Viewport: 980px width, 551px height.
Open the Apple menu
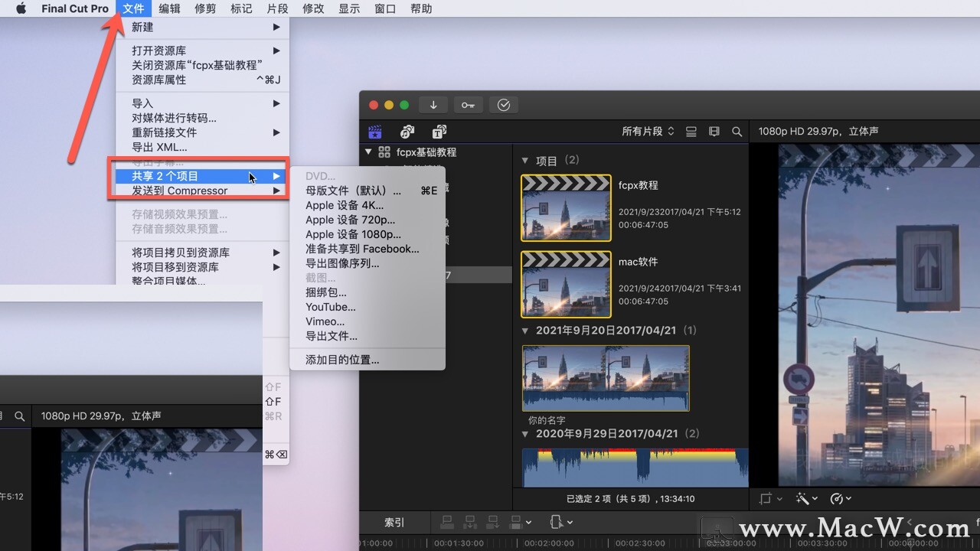tap(21, 8)
